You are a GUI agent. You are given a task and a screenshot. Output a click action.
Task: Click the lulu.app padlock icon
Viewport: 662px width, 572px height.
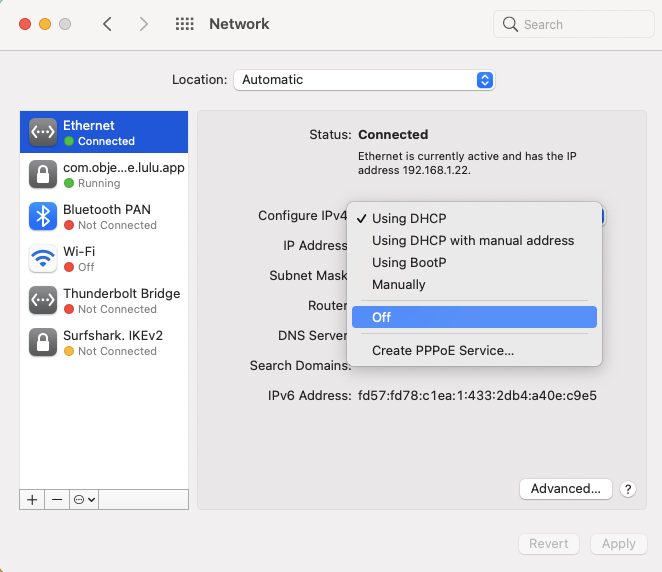click(43, 174)
